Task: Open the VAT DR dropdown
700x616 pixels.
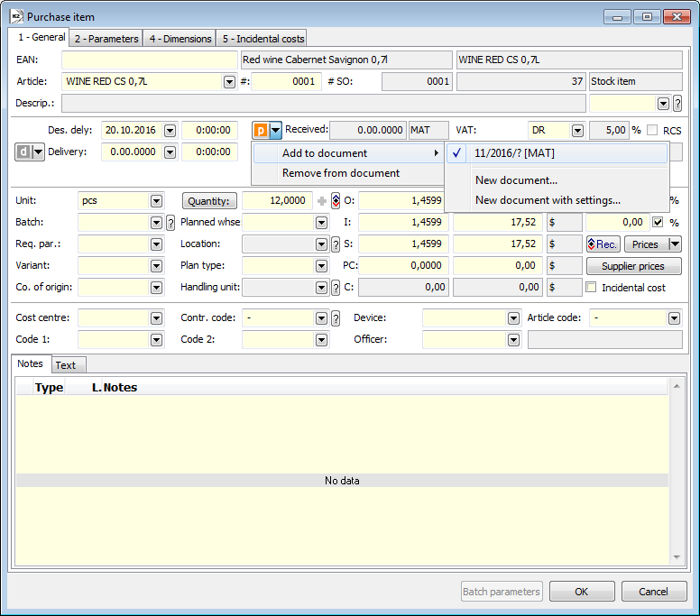Action: click(577, 131)
